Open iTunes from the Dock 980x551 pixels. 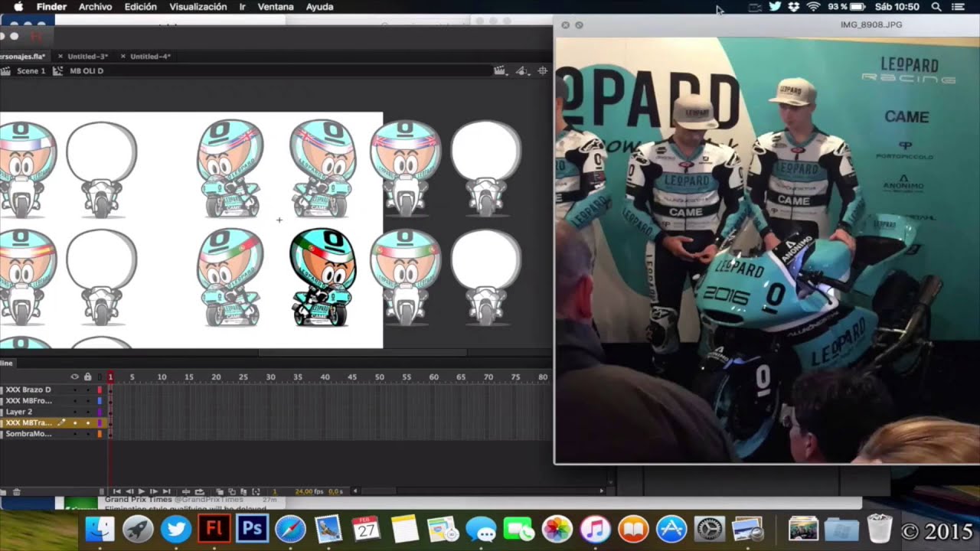(x=595, y=529)
